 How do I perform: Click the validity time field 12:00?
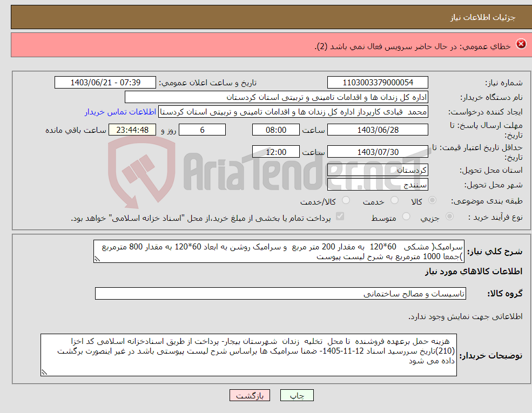[x=276, y=152]
